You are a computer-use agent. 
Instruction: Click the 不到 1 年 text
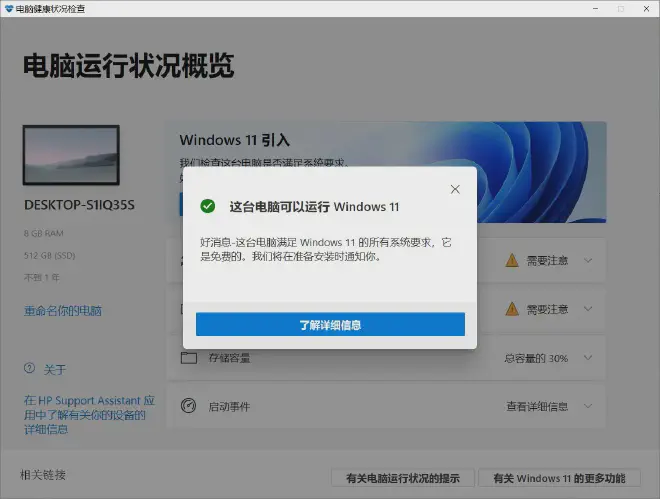coord(42,277)
